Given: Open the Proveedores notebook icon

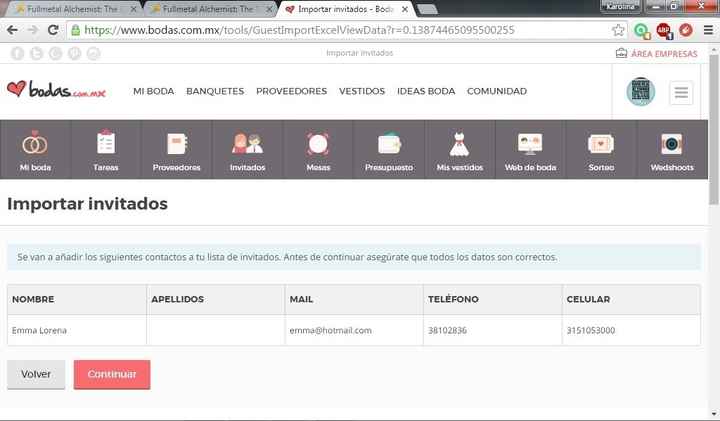Looking at the screenshot, I should click(177, 143).
